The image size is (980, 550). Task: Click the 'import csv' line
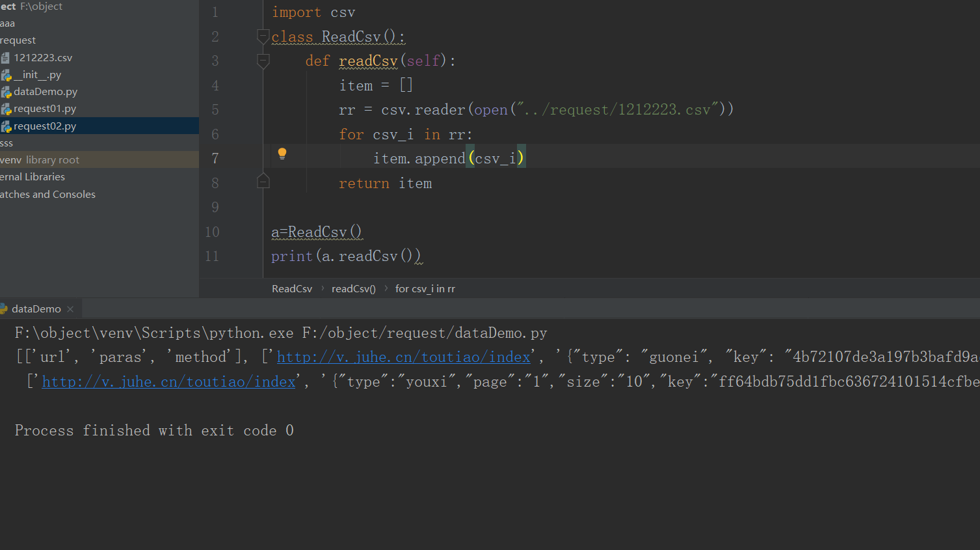(313, 12)
